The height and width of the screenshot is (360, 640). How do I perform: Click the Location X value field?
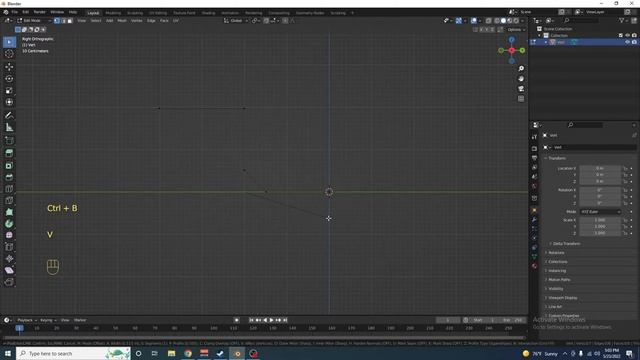600,168
